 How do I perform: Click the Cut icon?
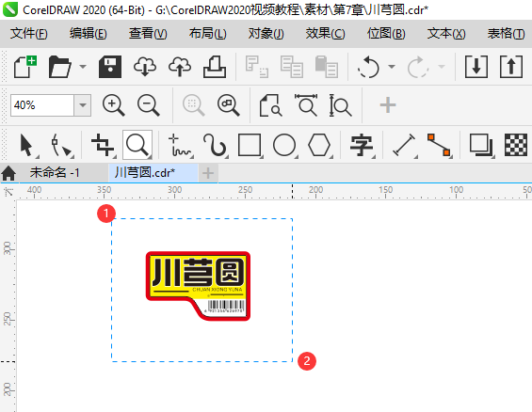(x=257, y=67)
